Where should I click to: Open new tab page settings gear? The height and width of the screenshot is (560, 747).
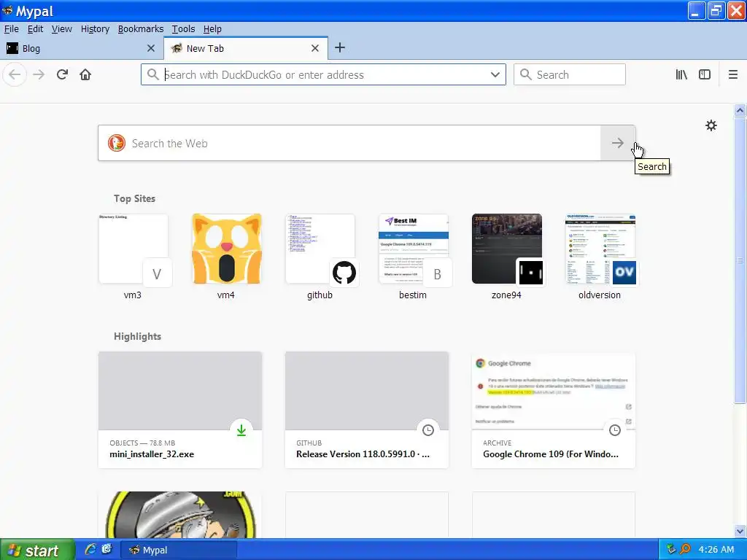(711, 125)
